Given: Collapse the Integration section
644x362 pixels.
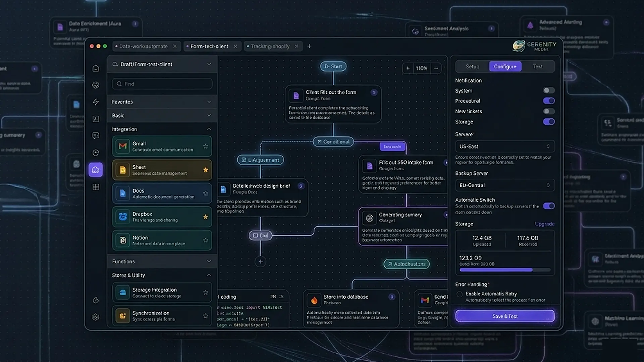Looking at the screenshot, I should coord(209,129).
